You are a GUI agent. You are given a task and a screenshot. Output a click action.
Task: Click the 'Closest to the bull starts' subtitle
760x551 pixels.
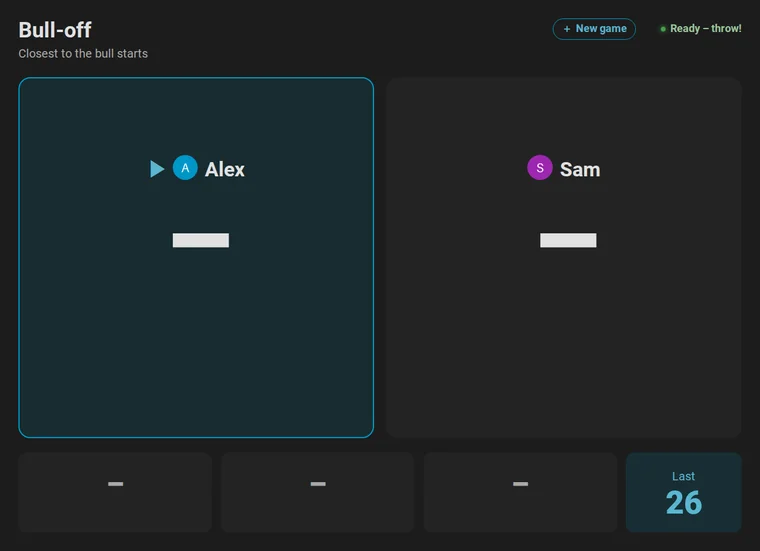(x=83, y=54)
